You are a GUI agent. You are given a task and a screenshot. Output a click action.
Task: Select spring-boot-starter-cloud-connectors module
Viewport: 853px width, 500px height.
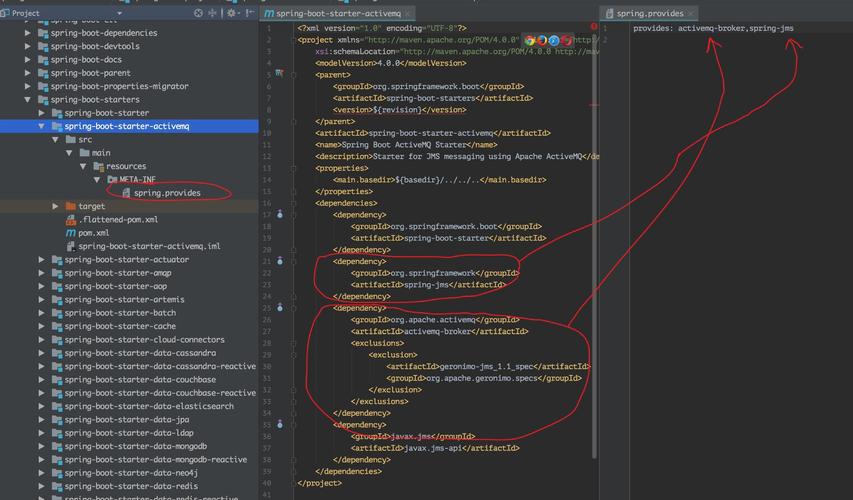pyautogui.click(x=144, y=339)
